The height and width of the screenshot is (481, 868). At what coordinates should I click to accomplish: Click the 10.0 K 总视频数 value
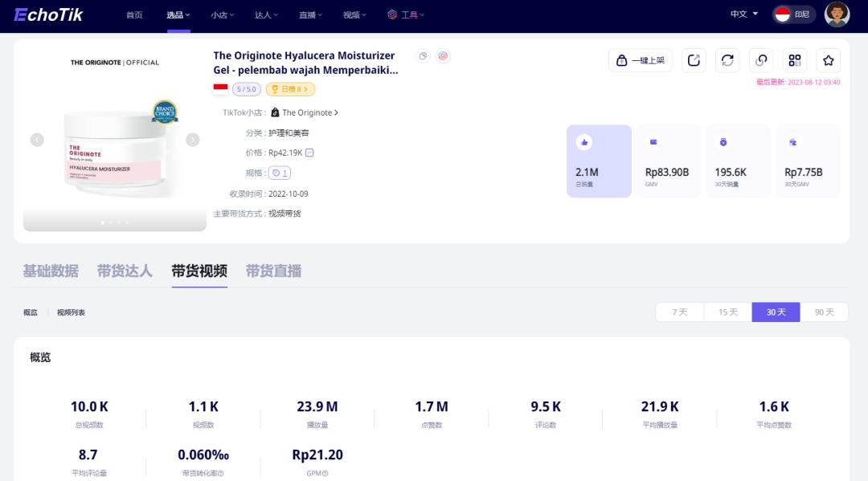coord(89,407)
